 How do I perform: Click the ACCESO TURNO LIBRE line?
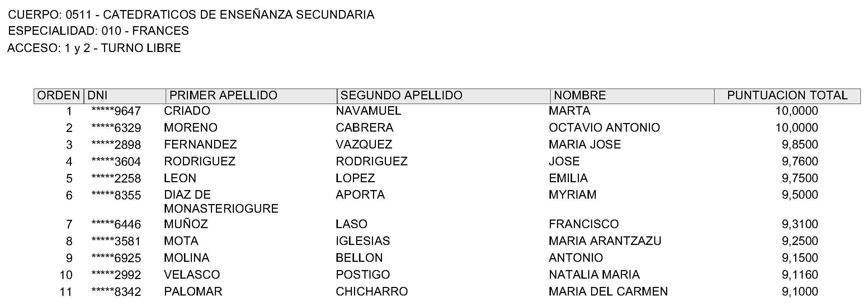[x=94, y=48]
